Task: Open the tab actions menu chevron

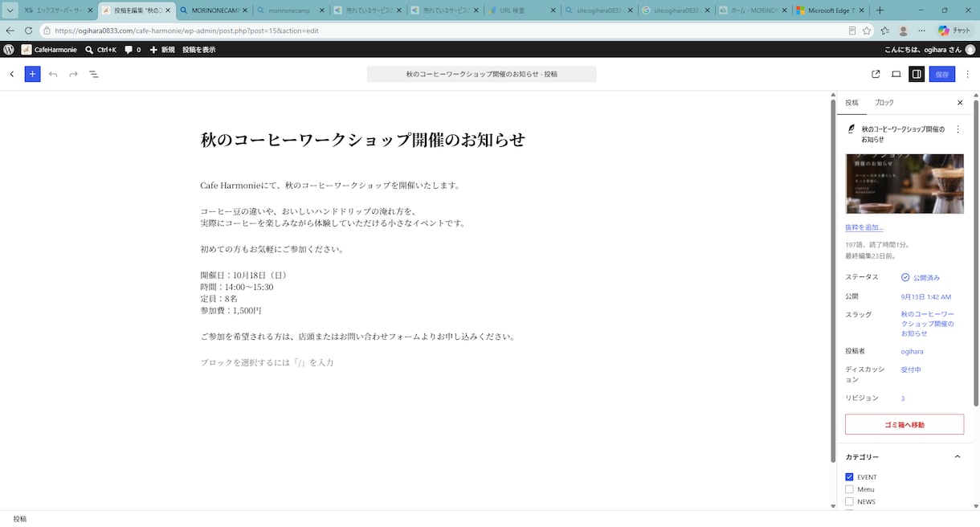Action: (10, 10)
